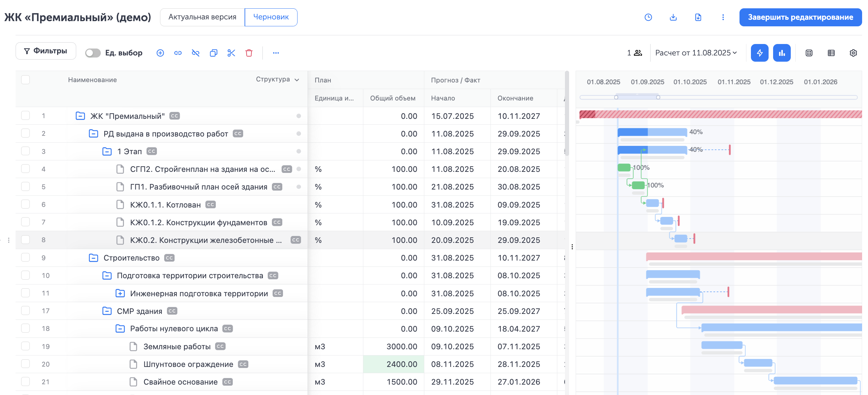Image resolution: width=868 pixels, height=395 pixels.
Task: Tick the select-all header checkbox
Action: pyautogui.click(x=25, y=80)
